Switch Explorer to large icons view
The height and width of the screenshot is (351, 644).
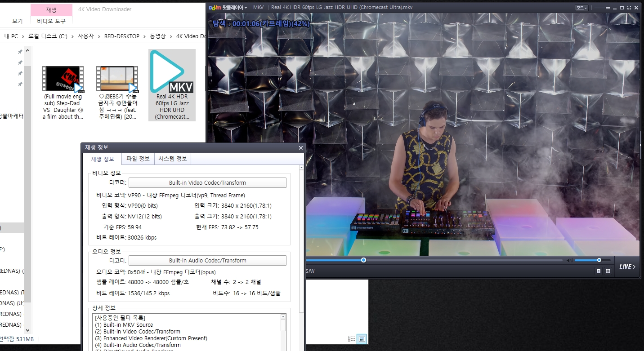tap(362, 339)
